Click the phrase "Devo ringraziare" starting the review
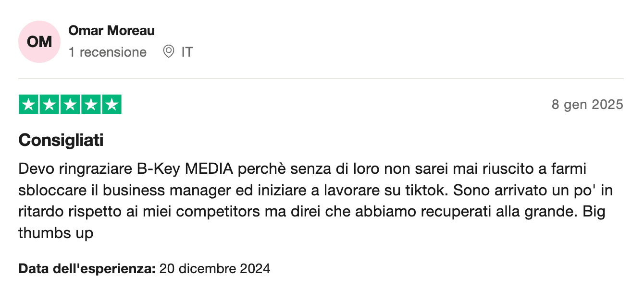 (75, 169)
